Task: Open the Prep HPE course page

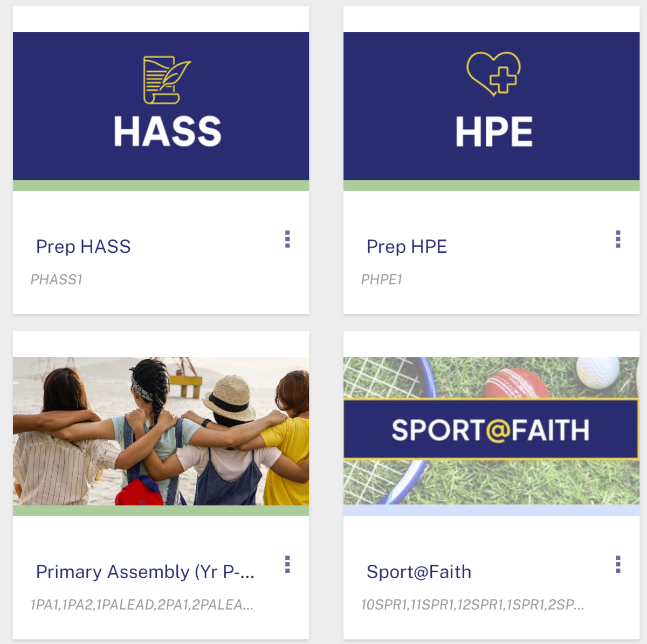Action: (407, 246)
